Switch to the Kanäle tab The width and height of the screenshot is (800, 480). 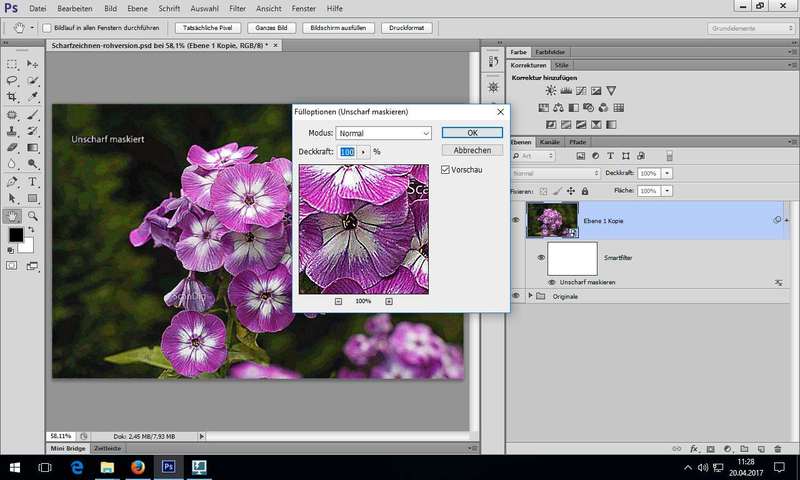click(x=549, y=142)
